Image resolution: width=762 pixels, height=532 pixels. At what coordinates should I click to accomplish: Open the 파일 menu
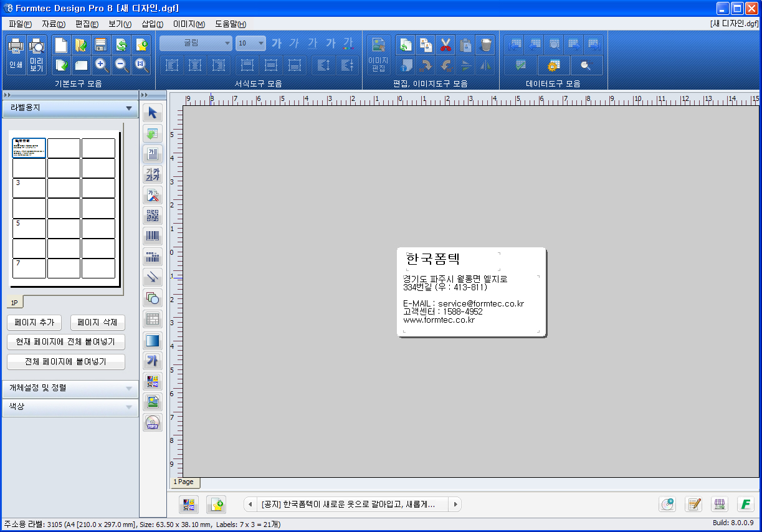pos(20,24)
